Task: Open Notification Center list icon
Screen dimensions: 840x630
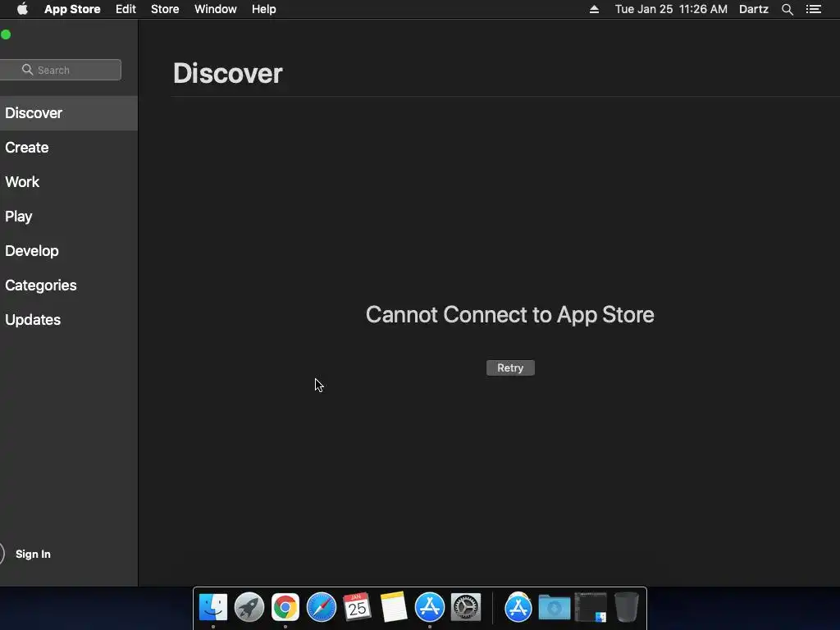Action: coord(813,9)
